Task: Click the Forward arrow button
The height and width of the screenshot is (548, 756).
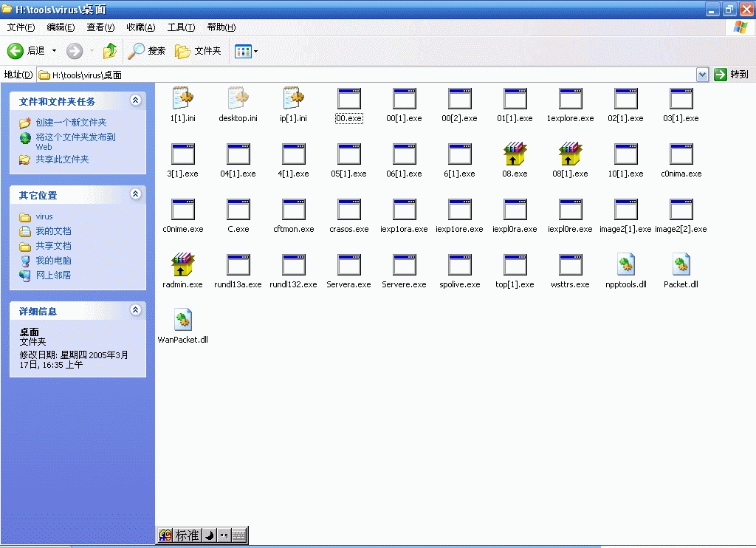Action: coord(75,51)
